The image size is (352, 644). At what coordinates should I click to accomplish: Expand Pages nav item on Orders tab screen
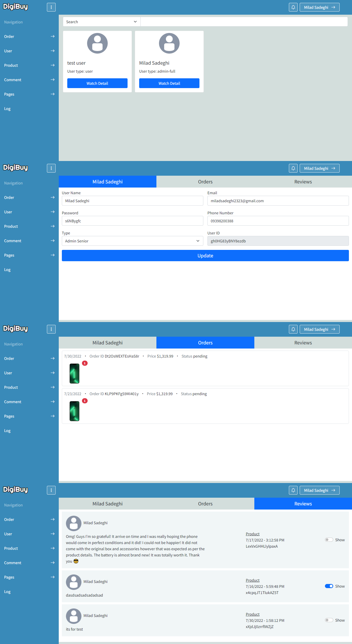click(29, 416)
